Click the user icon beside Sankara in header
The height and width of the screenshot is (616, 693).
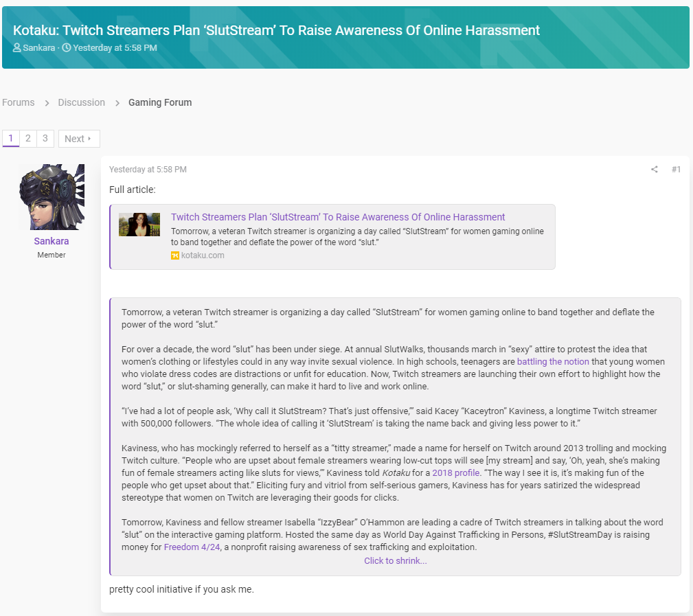point(16,47)
